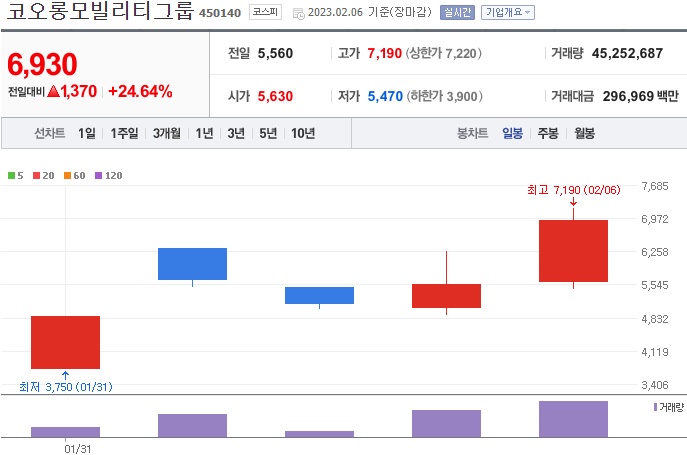Image resolution: width=687 pixels, height=455 pixels.
Task: Click the 코스피 market badge
Action: (x=266, y=12)
